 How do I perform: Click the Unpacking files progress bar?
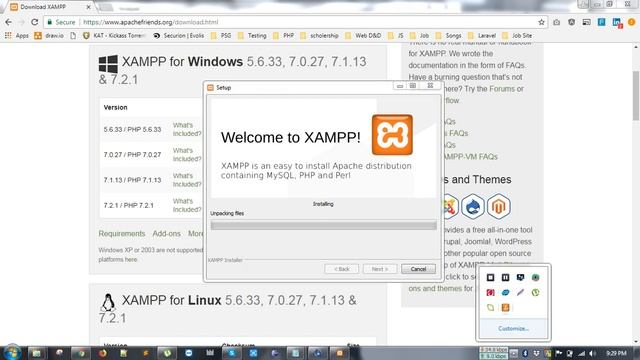click(323, 225)
